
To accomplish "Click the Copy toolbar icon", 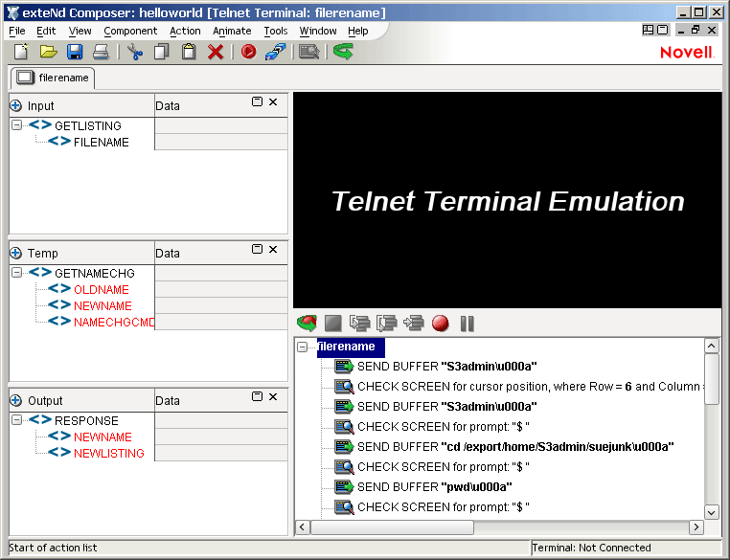I will (x=162, y=51).
